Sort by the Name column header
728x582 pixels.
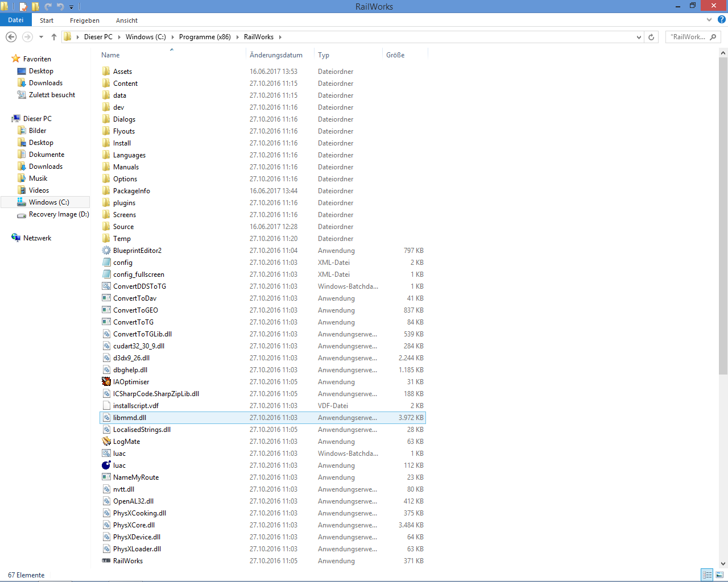pyautogui.click(x=172, y=55)
